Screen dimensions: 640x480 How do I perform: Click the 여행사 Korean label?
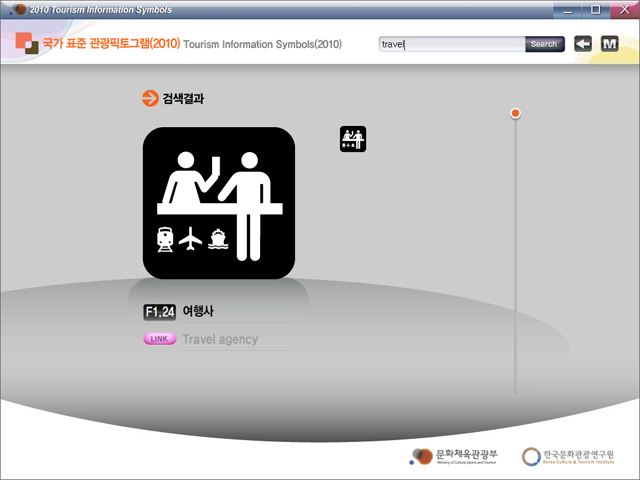(199, 312)
